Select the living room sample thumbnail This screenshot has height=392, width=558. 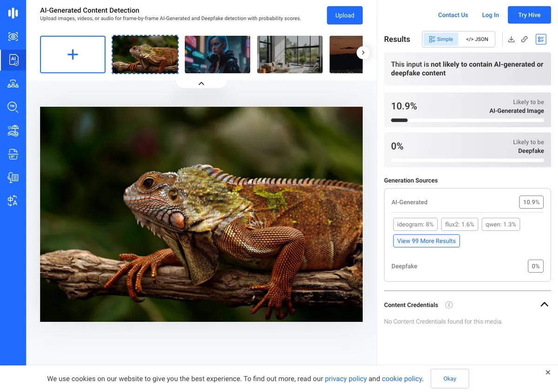(x=290, y=54)
